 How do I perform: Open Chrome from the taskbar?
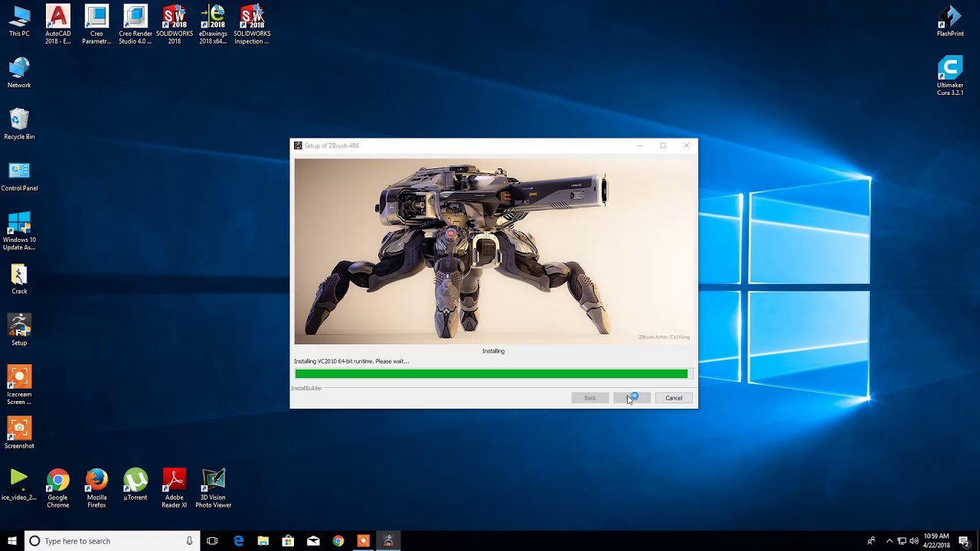pos(338,541)
